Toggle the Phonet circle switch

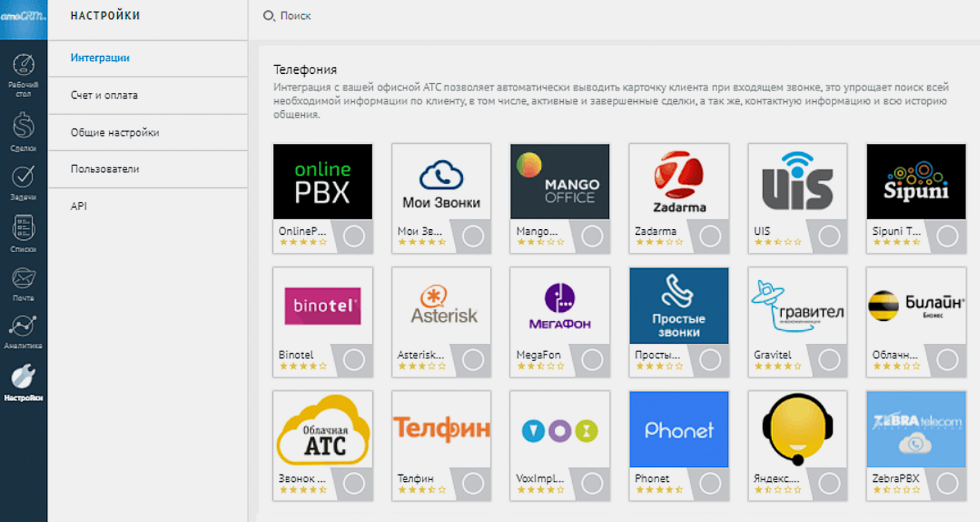710,484
